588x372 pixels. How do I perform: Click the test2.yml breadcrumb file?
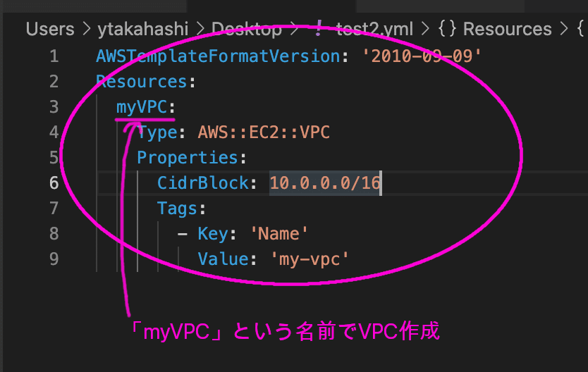click(374, 29)
